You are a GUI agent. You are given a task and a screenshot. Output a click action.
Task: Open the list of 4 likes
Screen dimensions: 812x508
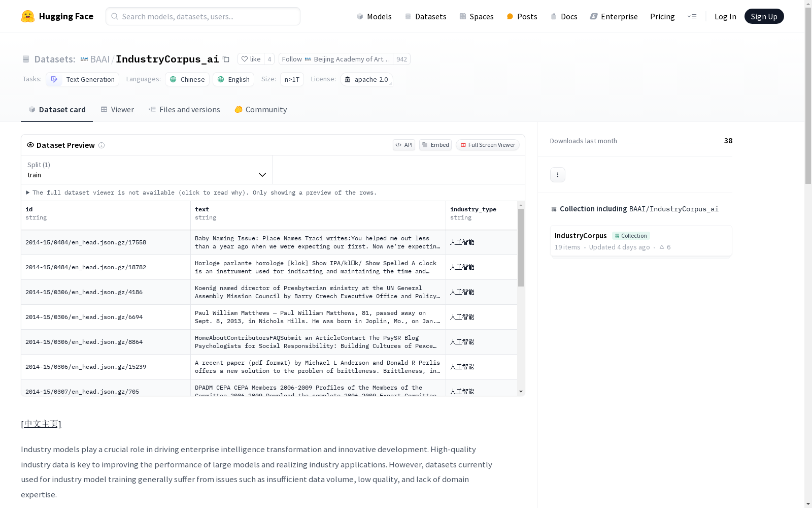tap(269, 59)
